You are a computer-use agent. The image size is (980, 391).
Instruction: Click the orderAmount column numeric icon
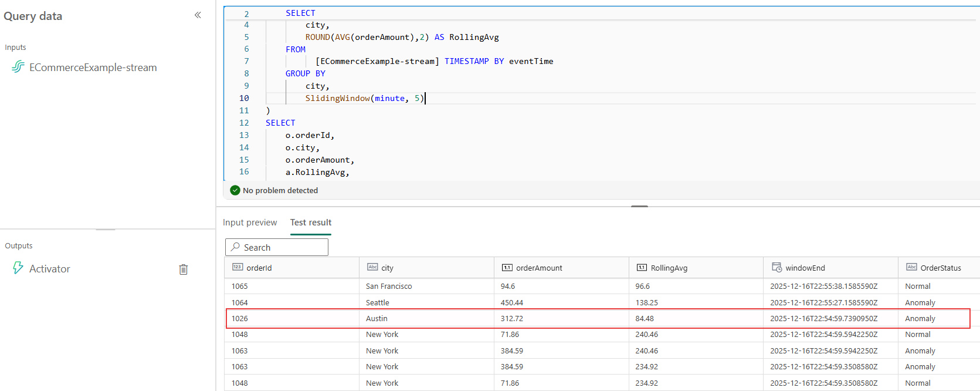click(507, 268)
